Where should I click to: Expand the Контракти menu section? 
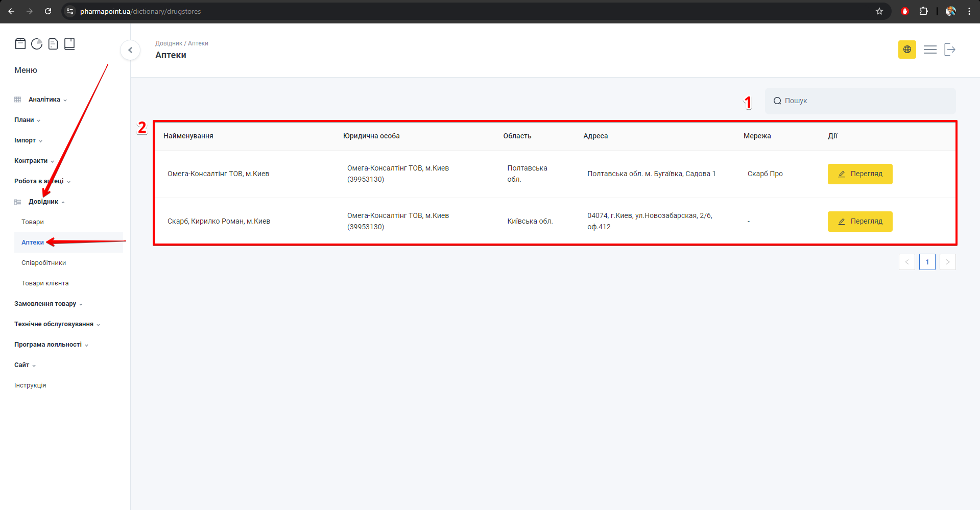point(32,161)
